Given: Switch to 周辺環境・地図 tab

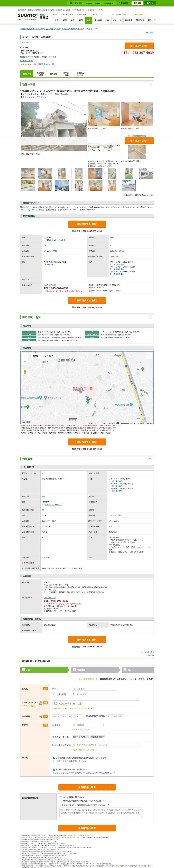Looking at the screenshot, I should click(40, 74).
